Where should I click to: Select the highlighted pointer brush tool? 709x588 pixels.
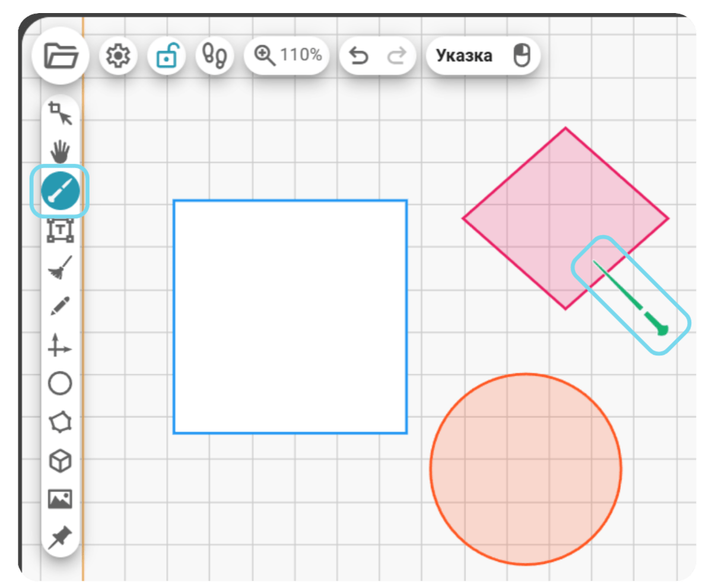tap(60, 191)
